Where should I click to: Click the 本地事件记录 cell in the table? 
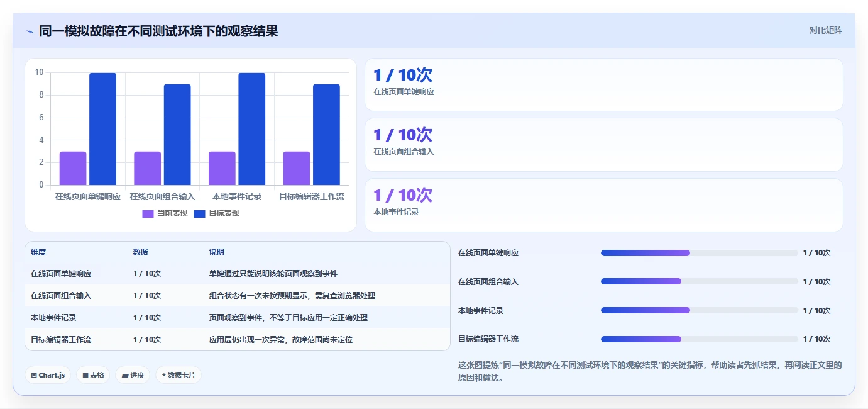pyautogui.click(x=53, y=318)
